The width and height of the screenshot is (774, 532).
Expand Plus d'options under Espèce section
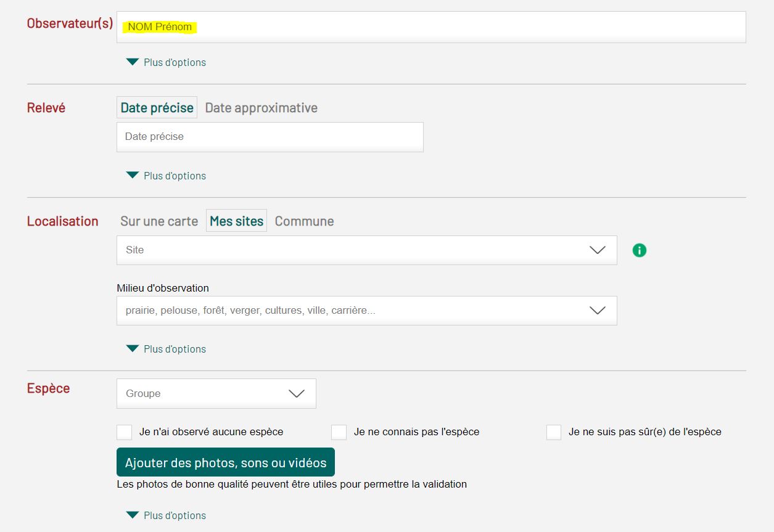(167, 515)
